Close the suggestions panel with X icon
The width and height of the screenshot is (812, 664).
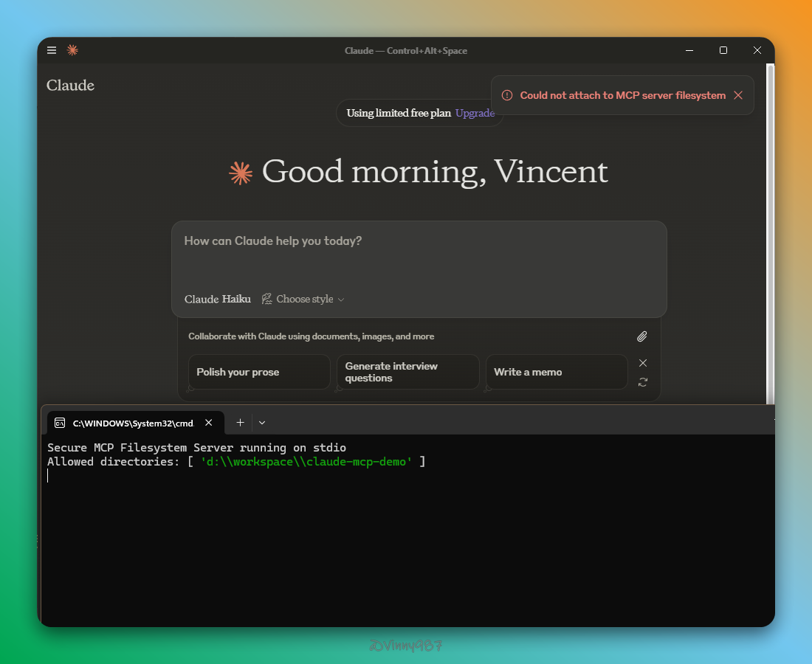click(x=643, y=363)
